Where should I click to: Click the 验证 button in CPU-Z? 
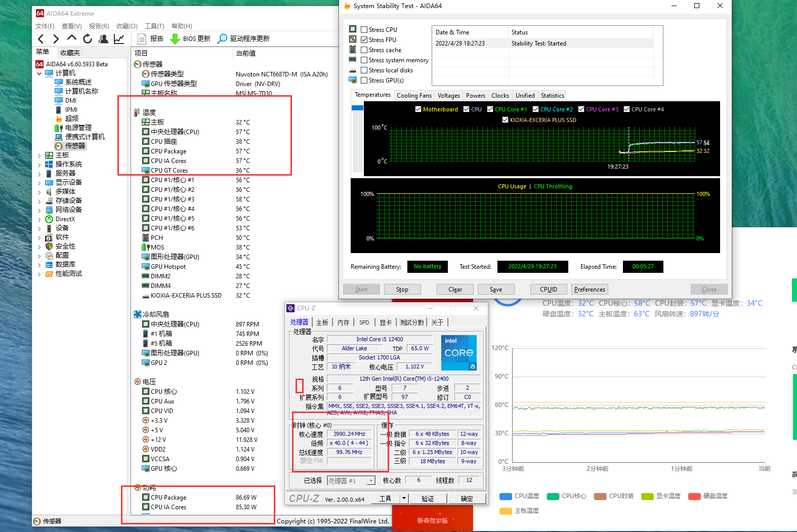[x=428, y=499]
